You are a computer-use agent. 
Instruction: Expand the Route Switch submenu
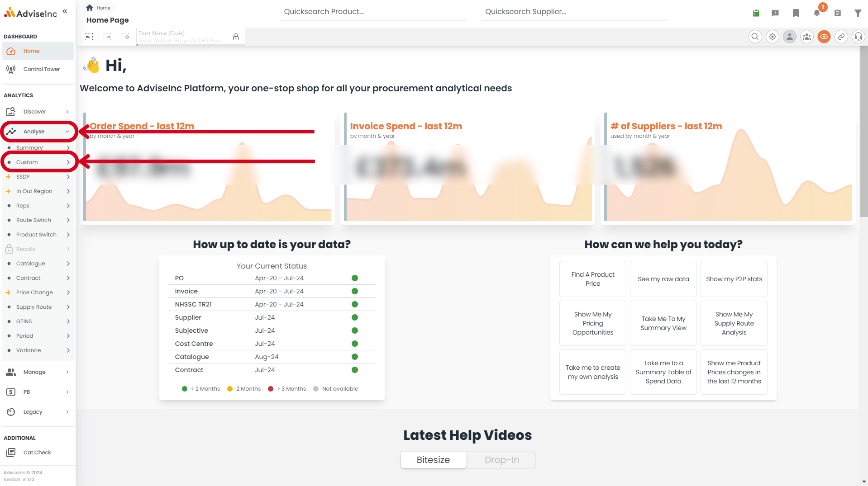tap(38, 220)
